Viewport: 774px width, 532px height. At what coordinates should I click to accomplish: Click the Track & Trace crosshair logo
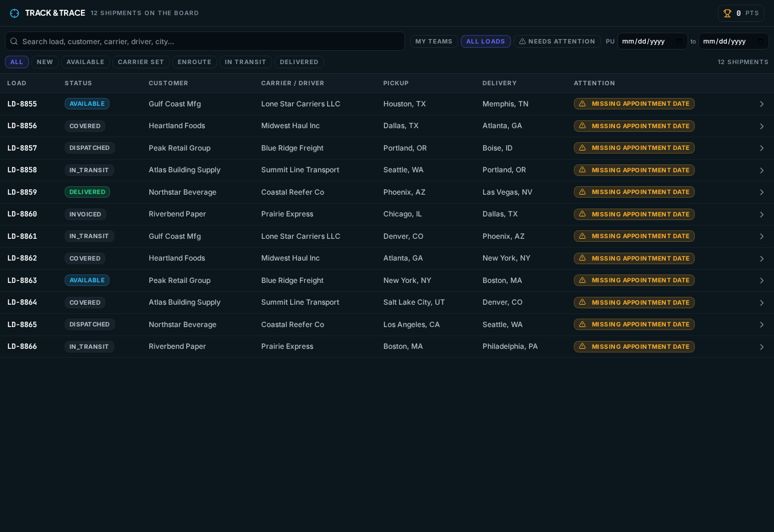pos(15,13)
